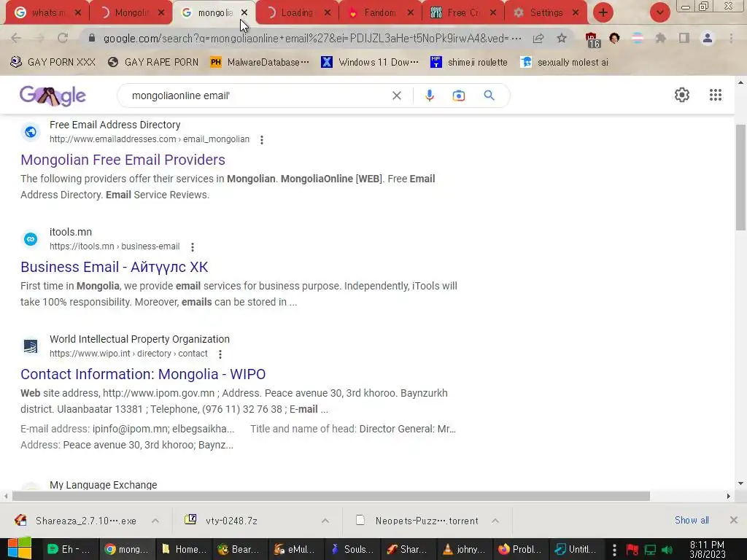
Task: Switch to Souls taskbar window
Action: [x=351, y=550]
